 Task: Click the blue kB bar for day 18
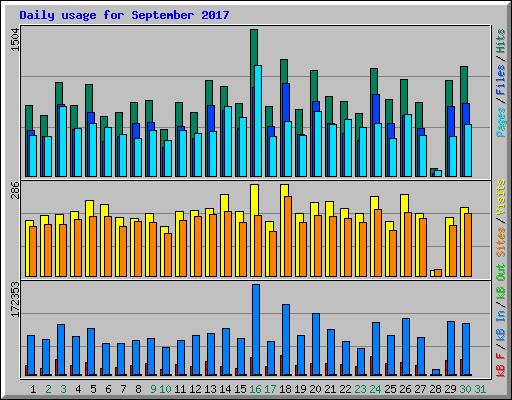point(286,340)
